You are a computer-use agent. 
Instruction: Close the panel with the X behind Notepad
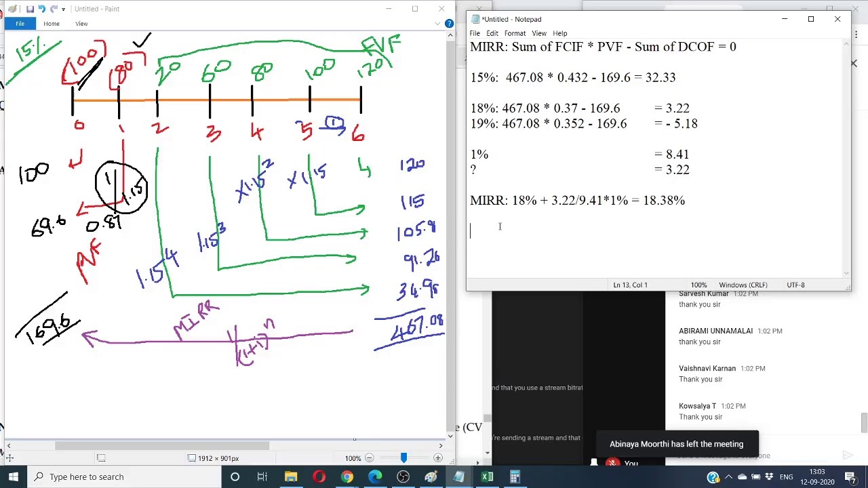pos(854,63)
